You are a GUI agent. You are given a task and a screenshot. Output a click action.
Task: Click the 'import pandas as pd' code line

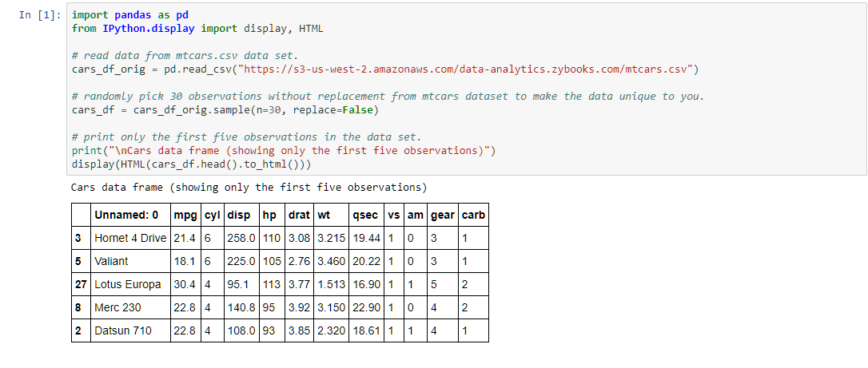tap(130, 15)
